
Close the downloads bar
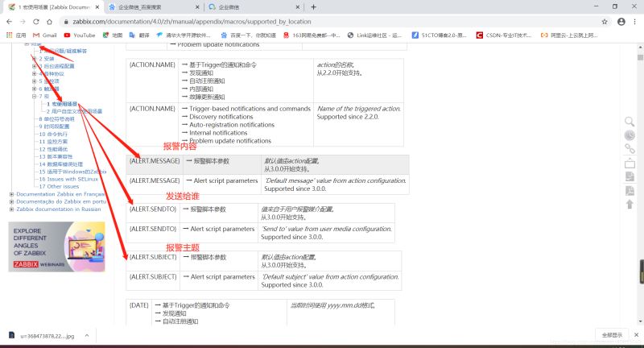coord(636,335)
